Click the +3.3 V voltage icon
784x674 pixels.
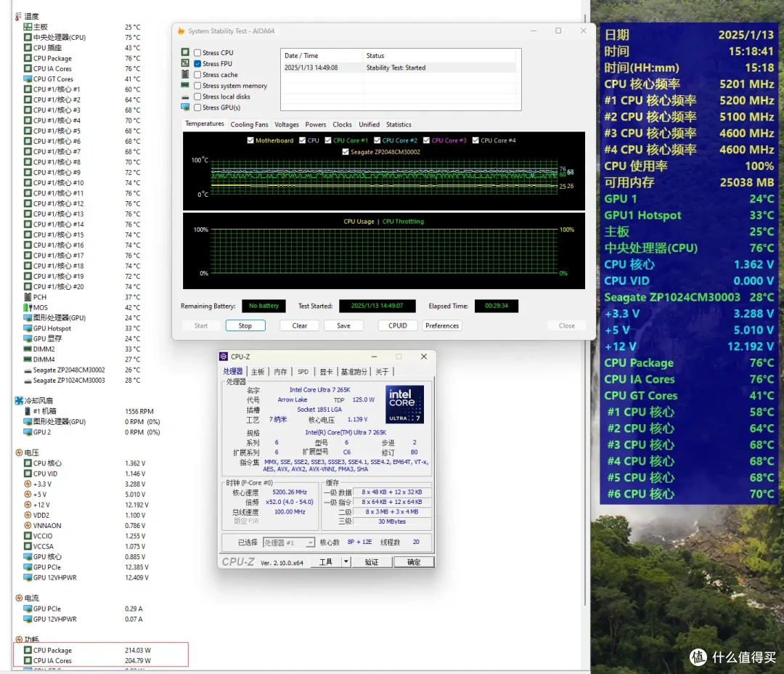tap(28, 484)
